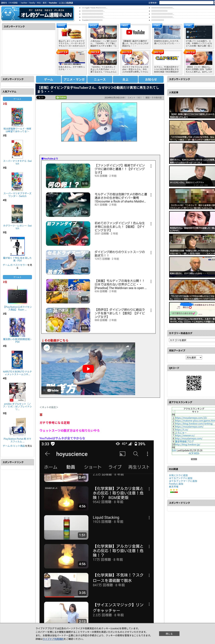Open the スーパーマリオＲＰＧ product link
The width and height of the screenshot is (215, 644).
(x=17, y=162)
